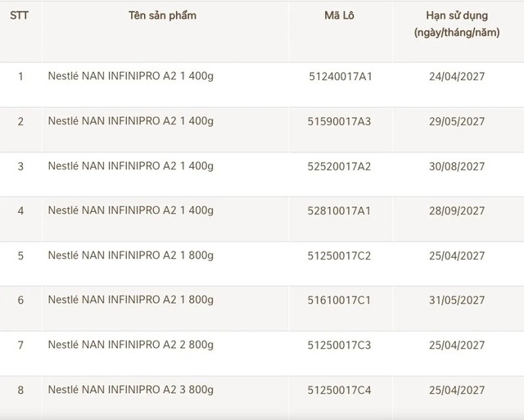This screenshot has height=420, width=524.
Task: Select product Nestlé NAN INFINIPRO A2 2 800g
Action: [131, 345]
